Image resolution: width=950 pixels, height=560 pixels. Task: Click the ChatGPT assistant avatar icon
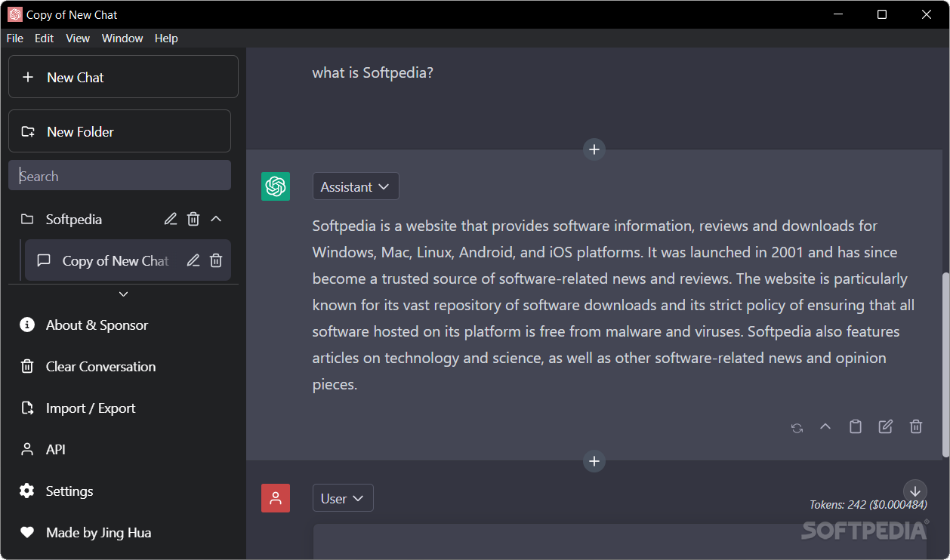[276, 186]
